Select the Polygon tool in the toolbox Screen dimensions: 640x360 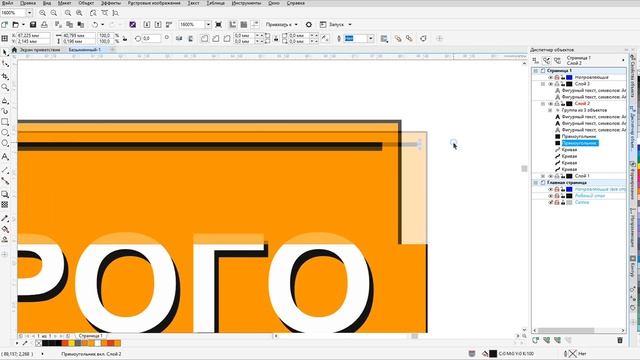(x=5, y=143)
